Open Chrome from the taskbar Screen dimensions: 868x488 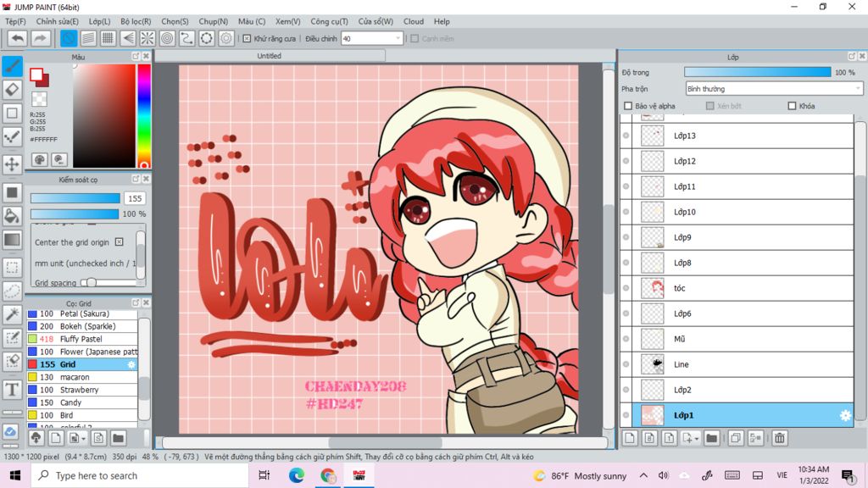click(x=328, y=475)
